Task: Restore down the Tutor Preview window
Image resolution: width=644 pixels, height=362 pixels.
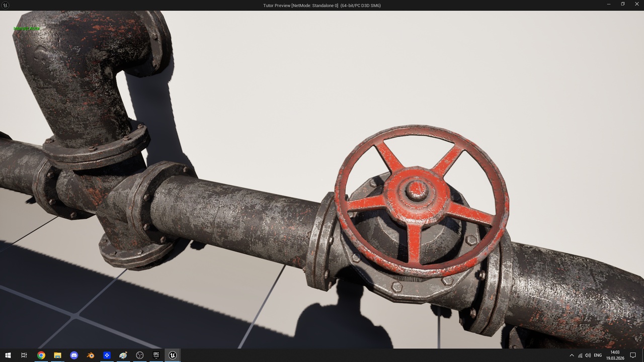Action: tap(622, 4)
